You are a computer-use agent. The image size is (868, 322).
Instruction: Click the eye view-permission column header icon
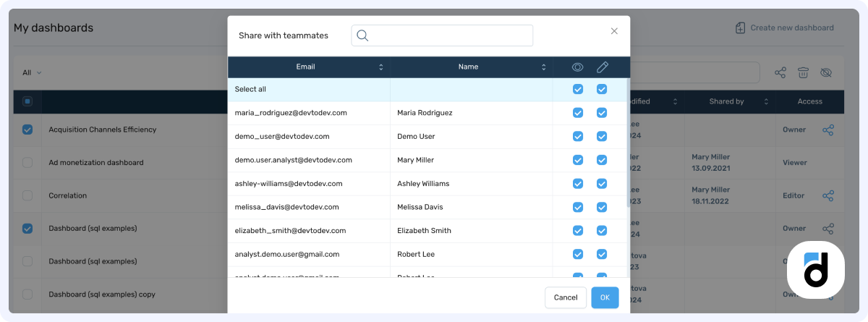click(x=577, y=67)
